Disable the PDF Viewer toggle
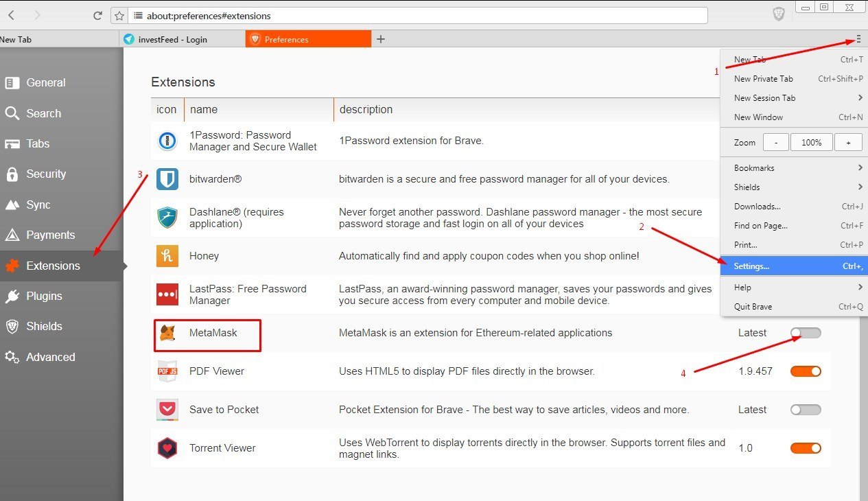This screenshot has height=501, width=868. 806,371
